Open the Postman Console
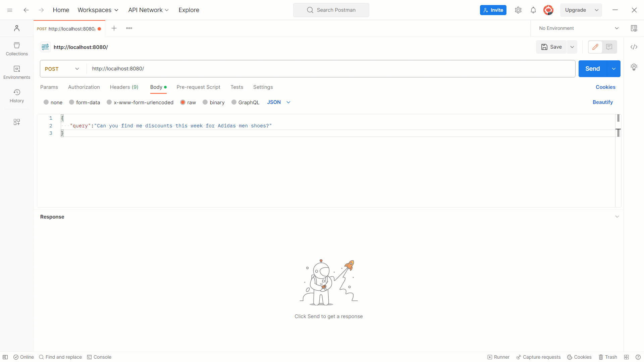Screen dimensions: 644x362 (x=99, y=357)
